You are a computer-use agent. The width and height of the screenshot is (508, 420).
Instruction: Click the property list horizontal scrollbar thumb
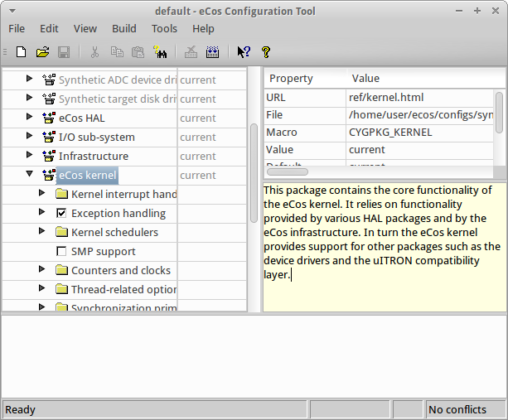click(x=287, y=171)
